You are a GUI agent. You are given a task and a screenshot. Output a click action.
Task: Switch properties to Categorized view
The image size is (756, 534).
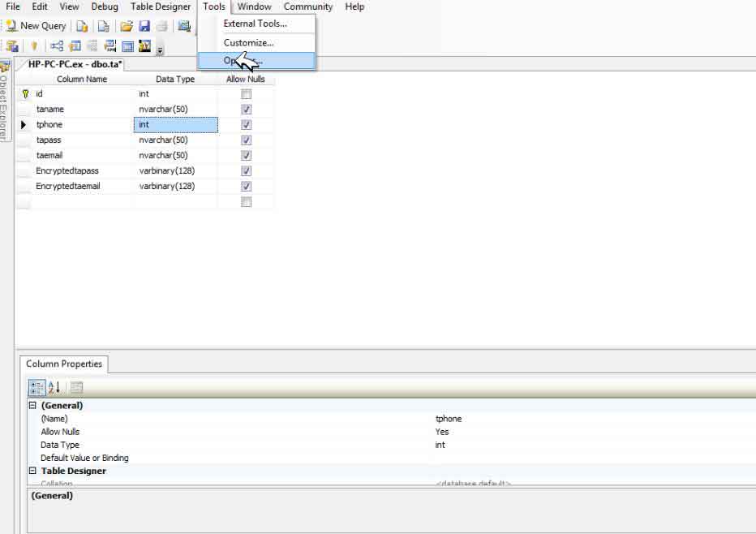click(x=37, y=387)
